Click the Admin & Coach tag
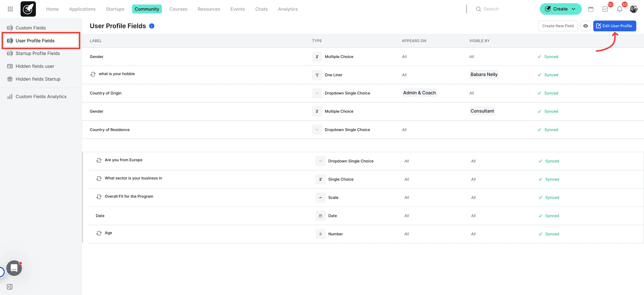 pyautogui.click(x=419, y=93)
